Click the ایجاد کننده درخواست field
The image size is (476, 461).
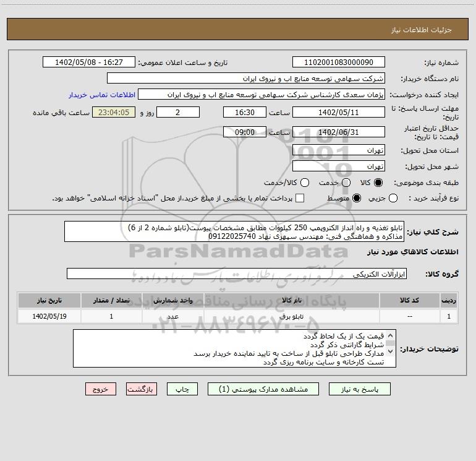click(261, 95)
